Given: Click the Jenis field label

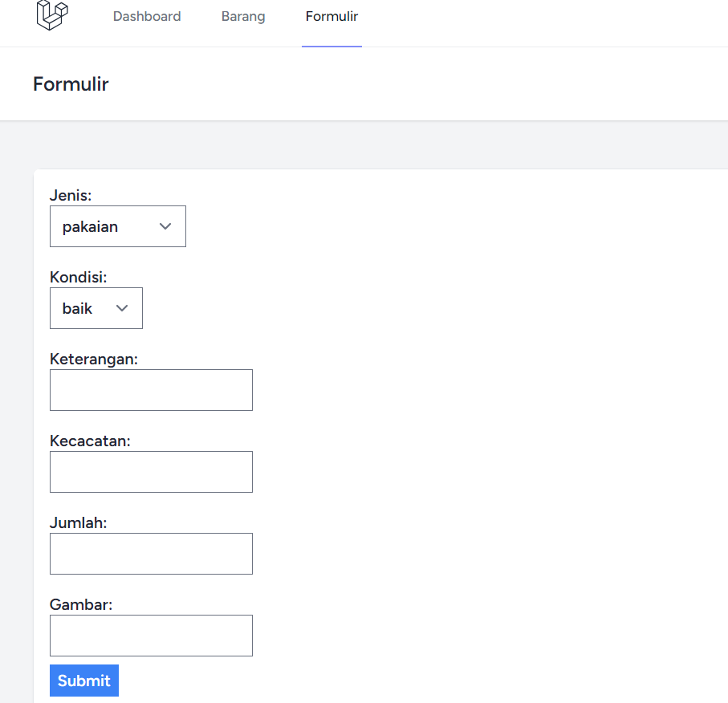Looking at the screenshot, I should pos(70,195).
